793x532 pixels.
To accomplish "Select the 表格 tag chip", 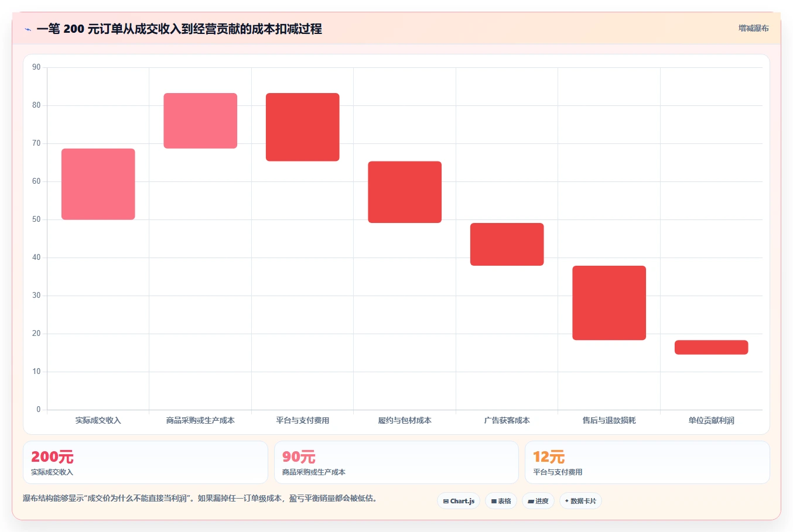I will point(501,501).
